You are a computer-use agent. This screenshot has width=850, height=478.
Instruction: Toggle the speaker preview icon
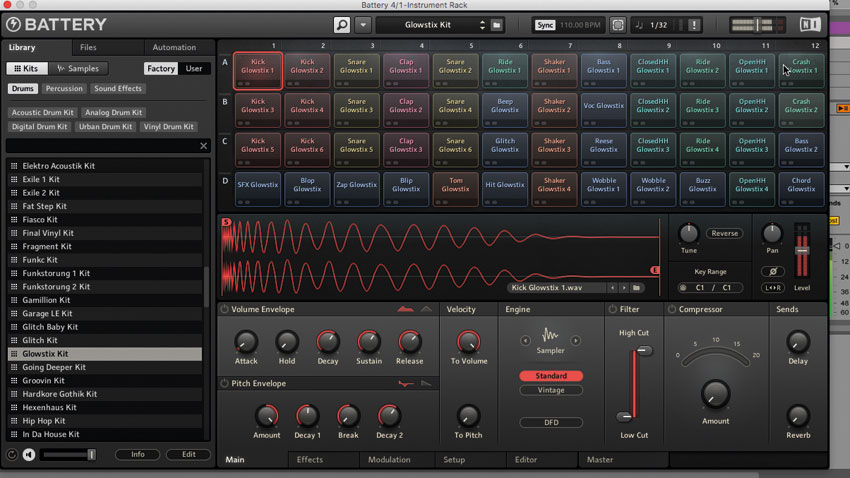click(29, 454)
